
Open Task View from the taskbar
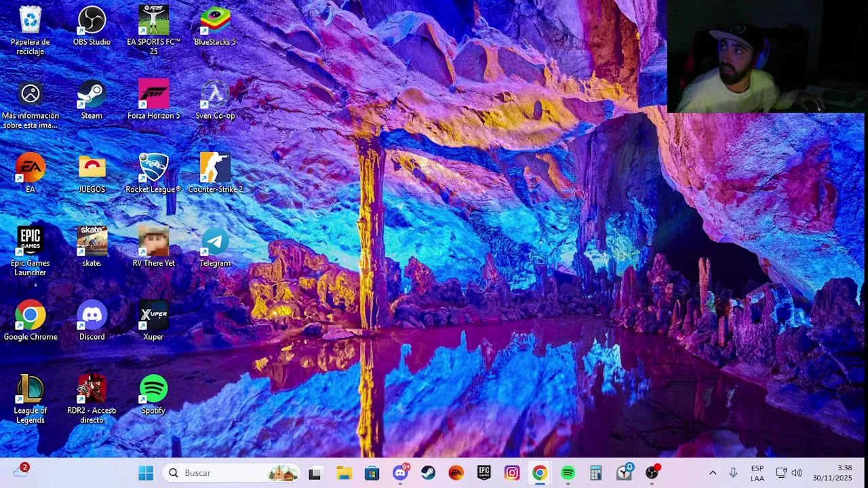(315, 473)
